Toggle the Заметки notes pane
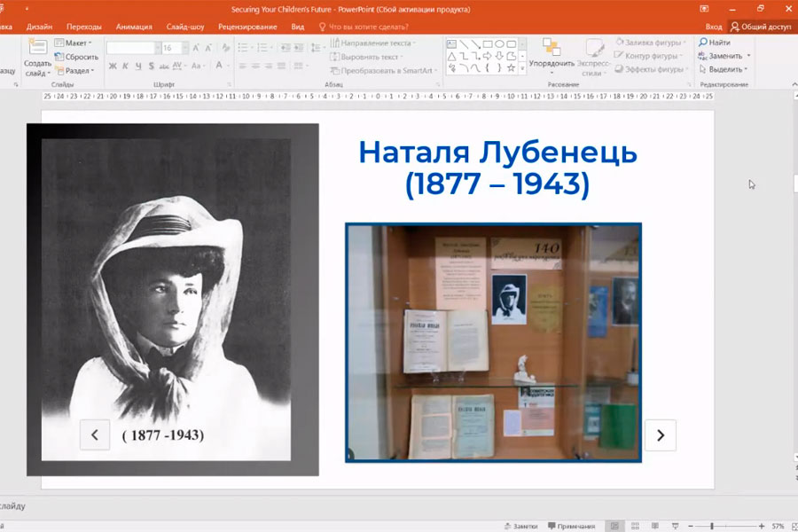This screenshot has width=798, height=532. pyautogui.click(x=520, y=526)
